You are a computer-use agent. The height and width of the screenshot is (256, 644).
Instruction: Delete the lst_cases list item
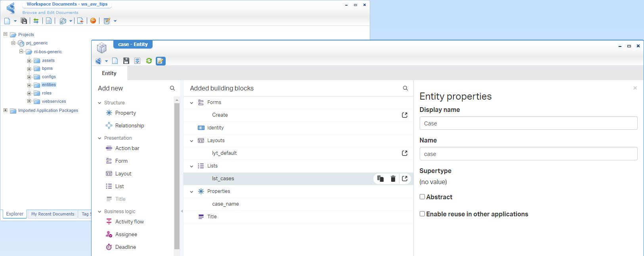pos(393,179)
